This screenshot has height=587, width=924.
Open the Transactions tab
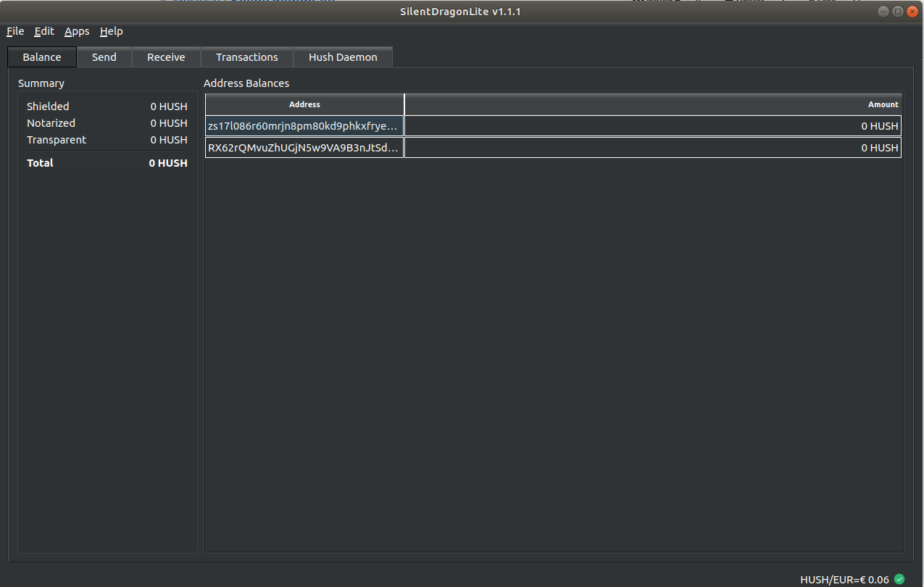pos(247,57)
